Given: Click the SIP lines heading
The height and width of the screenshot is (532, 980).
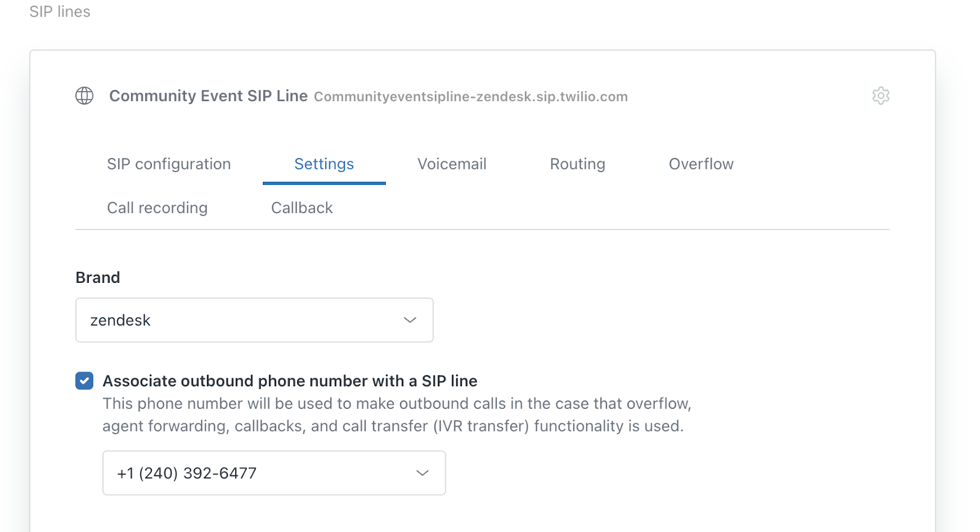Looking at the screenshot, I should pos(60,12).
